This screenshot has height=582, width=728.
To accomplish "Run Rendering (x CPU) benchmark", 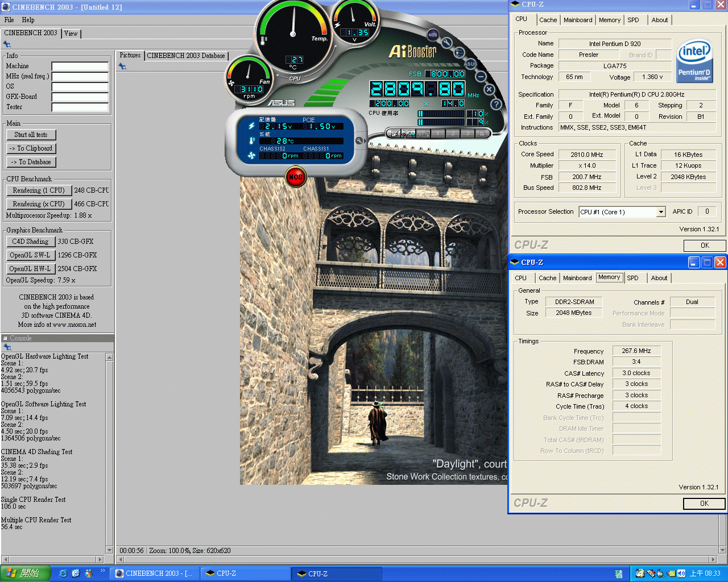I will point(39,204).
